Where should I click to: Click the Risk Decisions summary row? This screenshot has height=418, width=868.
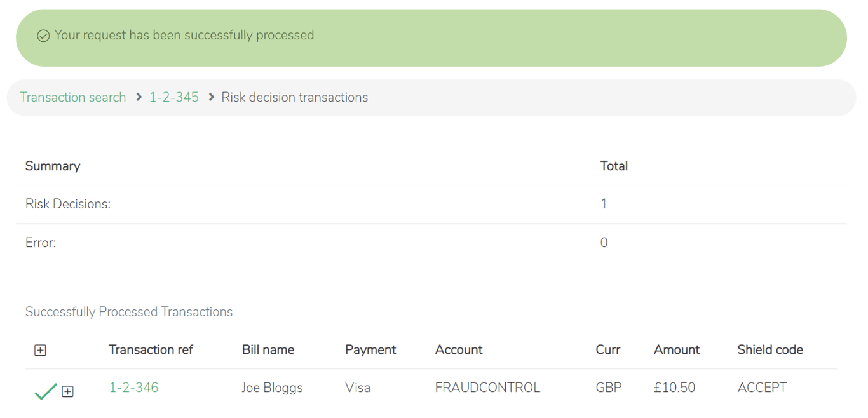(x=68, y=204)
